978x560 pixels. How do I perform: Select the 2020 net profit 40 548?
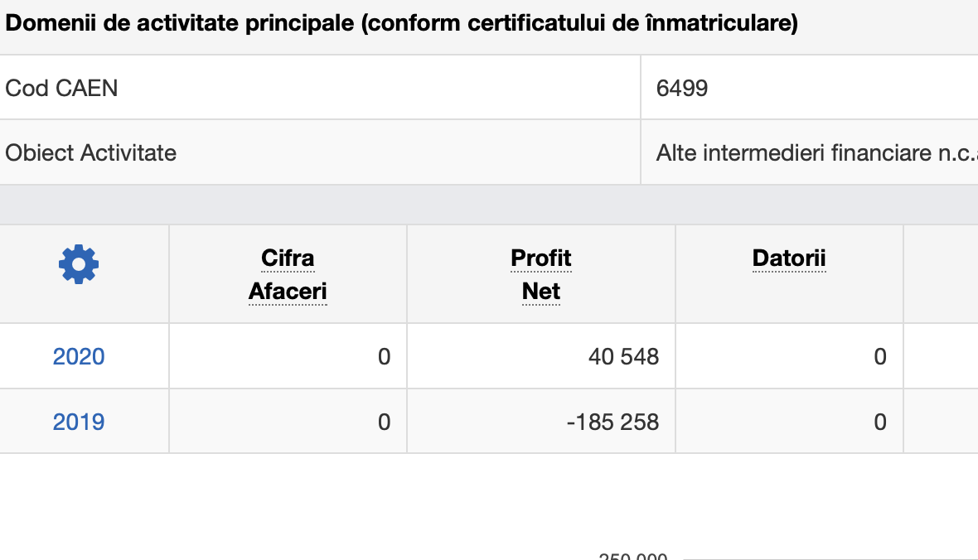click(623, 357)
